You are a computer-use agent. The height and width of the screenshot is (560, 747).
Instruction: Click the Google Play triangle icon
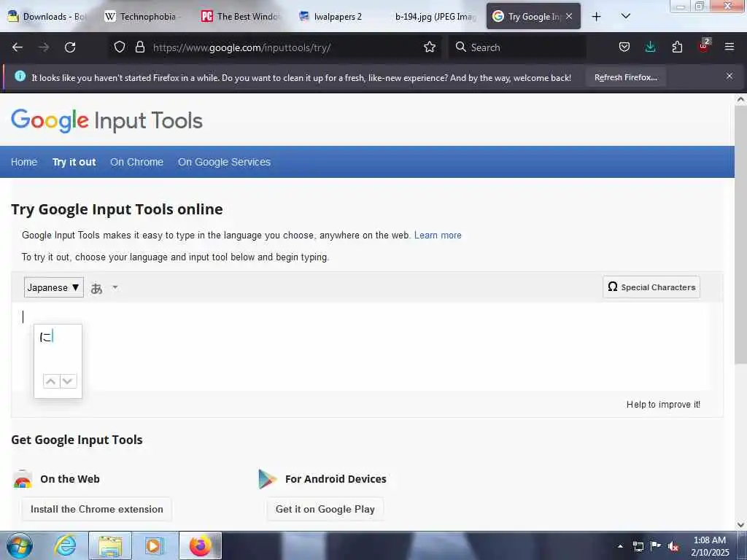pos(267,479)
